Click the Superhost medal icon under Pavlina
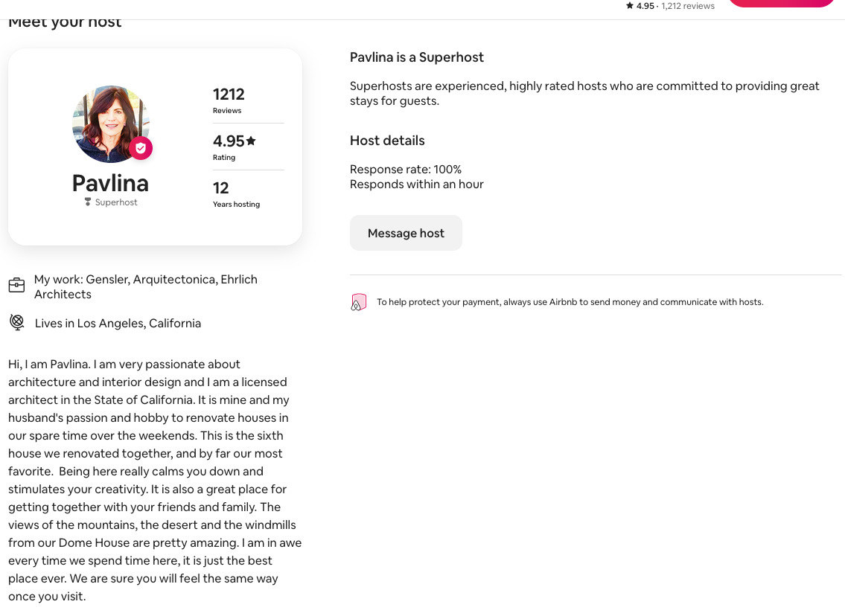Image resolution: width=845 pixels, height=616 pixels. coord(88,202)
